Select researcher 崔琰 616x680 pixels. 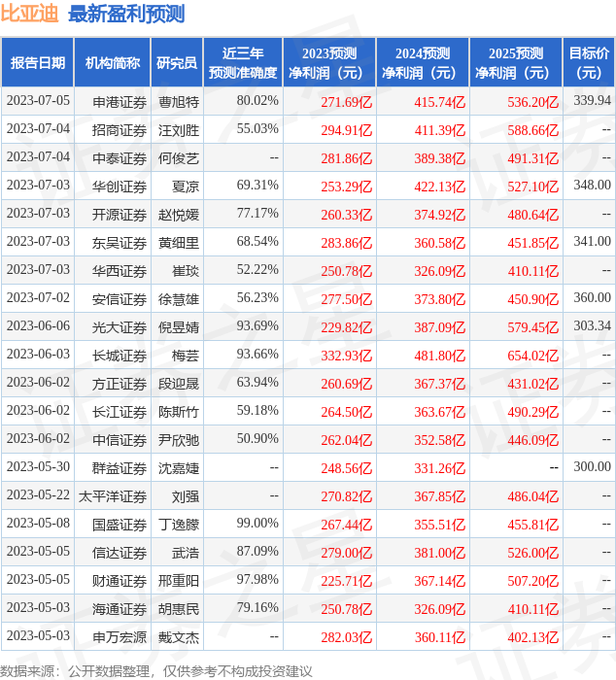186,271
